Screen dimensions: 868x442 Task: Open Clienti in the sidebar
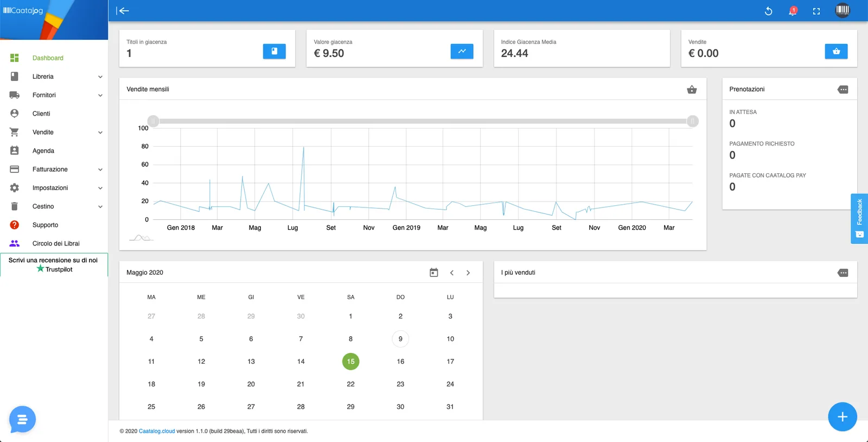click(x=54, y=113)
